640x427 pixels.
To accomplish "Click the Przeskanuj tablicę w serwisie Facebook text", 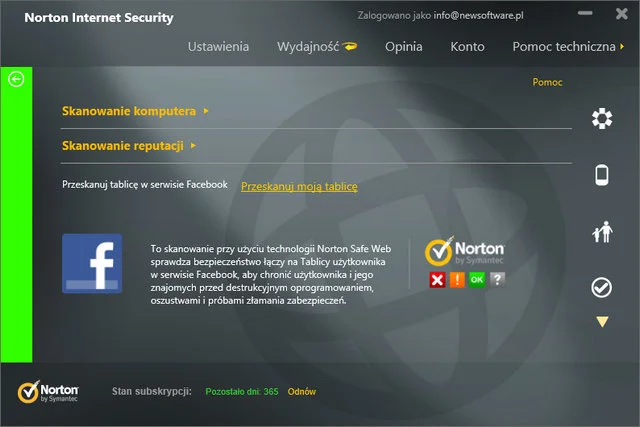I will pos(145,185).
